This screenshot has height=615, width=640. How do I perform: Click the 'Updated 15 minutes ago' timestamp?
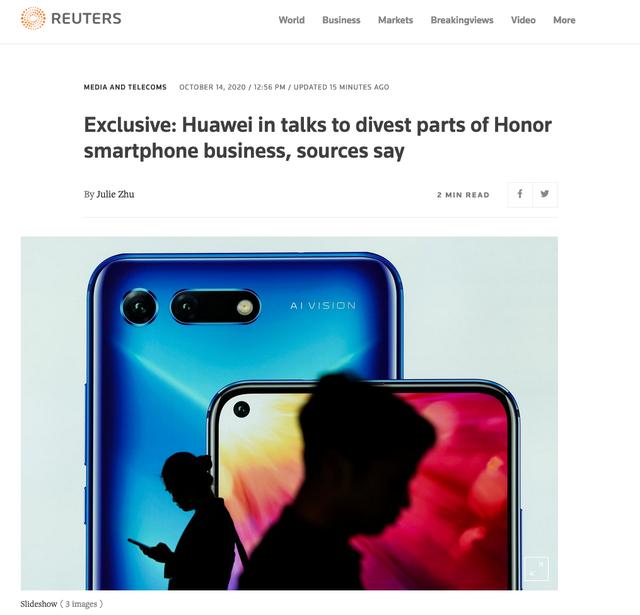click(x=341, y=87)
